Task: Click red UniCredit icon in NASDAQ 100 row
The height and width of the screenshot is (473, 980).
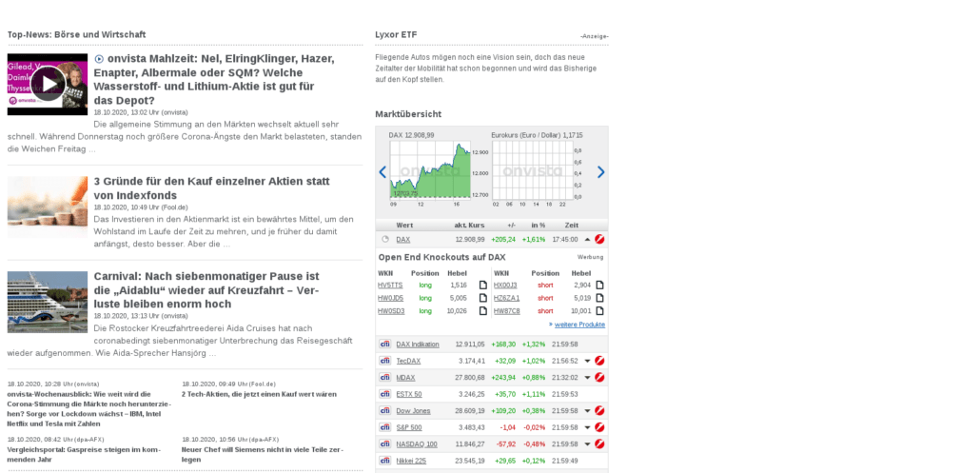Action: pyautogui.click(x=599, y=443)
